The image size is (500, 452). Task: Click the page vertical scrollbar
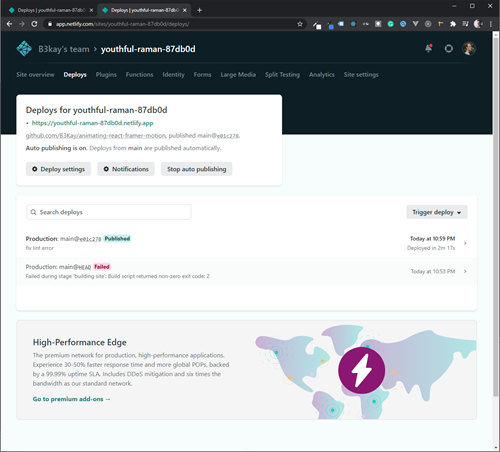coord(495,217)
